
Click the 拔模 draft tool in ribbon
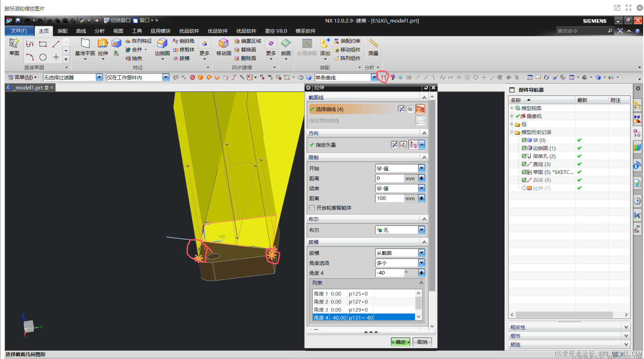pyautogui.click(x=181, y=59)
